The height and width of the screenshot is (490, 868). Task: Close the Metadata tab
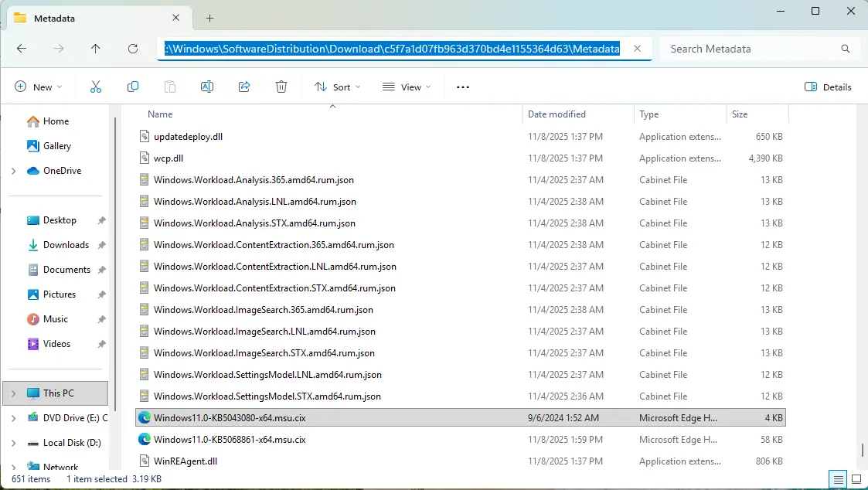[x=175, y=18]
